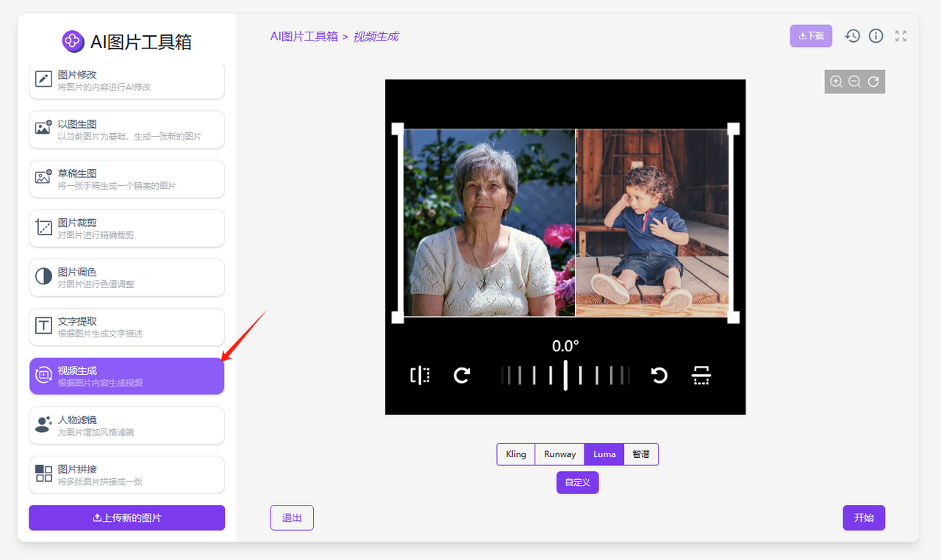Open the info circle icon
The height and width of the screenshot is (560, 941).
(x=876, y=36)
